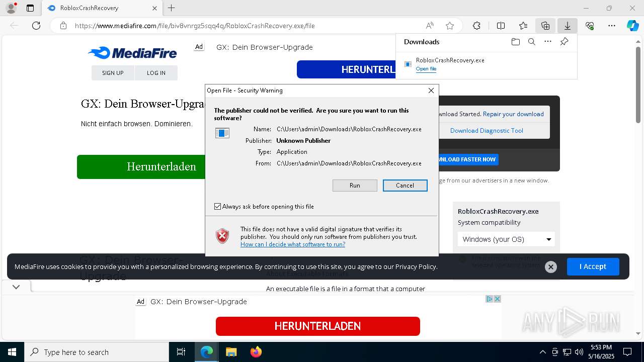Click GX: Dein Browser-Upgrade top ad title
The width and height of the screenshot is (644, 362).
click(x=265, y=47)
